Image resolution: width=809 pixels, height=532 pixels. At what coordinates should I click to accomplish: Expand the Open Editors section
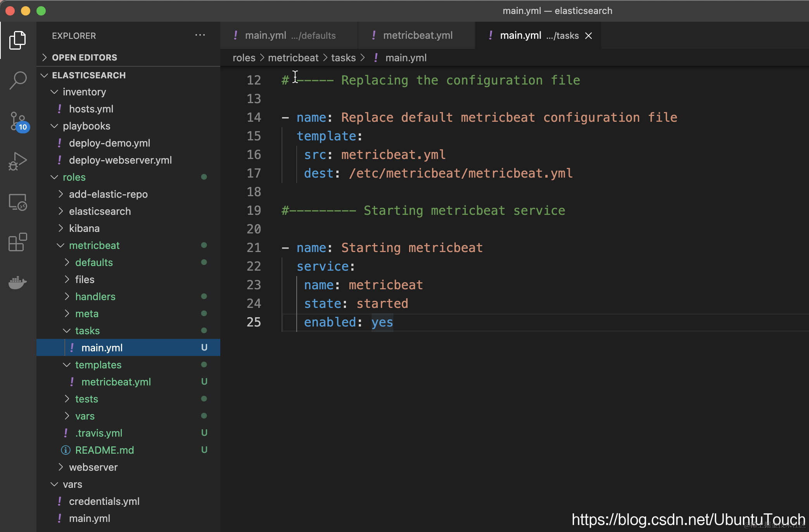pyautogui.click(x=84, y=57)
